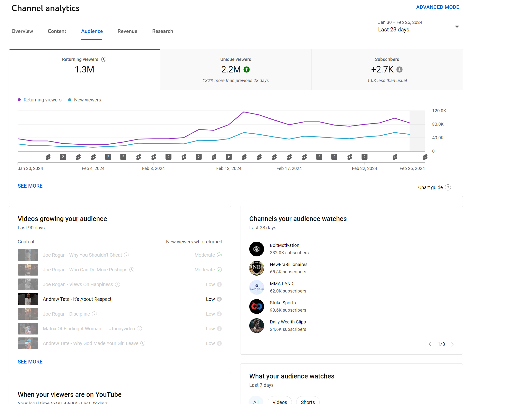Go to previous page of audience channels
The width and height of the screenshot is (532, 404).
(x=430, y=344)
